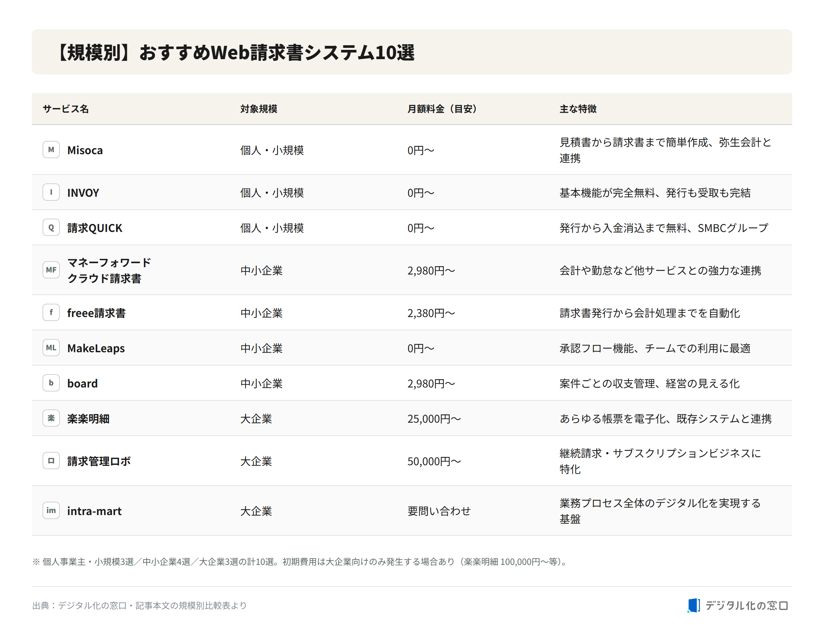This screenshot has height=644, width=824.
Task: Click Misoca's '個人・小規模' target scale cell
Action: tap(272, 150)
